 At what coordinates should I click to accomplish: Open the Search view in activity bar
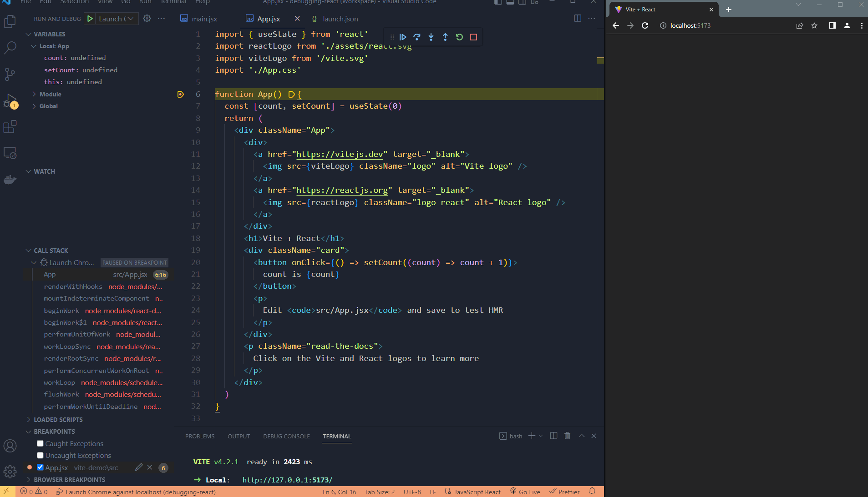[x=10, y=47]
